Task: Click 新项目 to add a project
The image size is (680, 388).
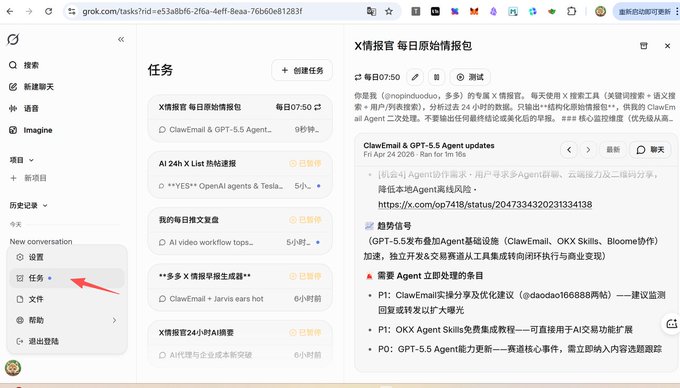Action: (29, 178)
